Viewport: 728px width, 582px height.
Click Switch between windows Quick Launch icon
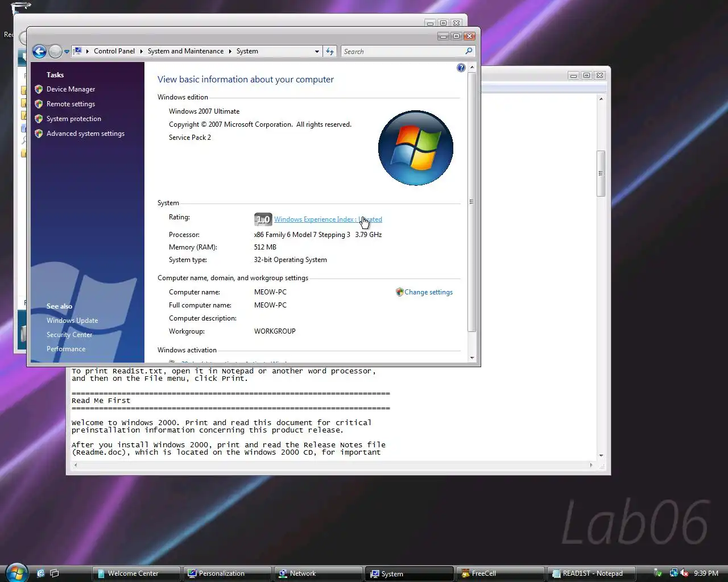tap(55, 573)
